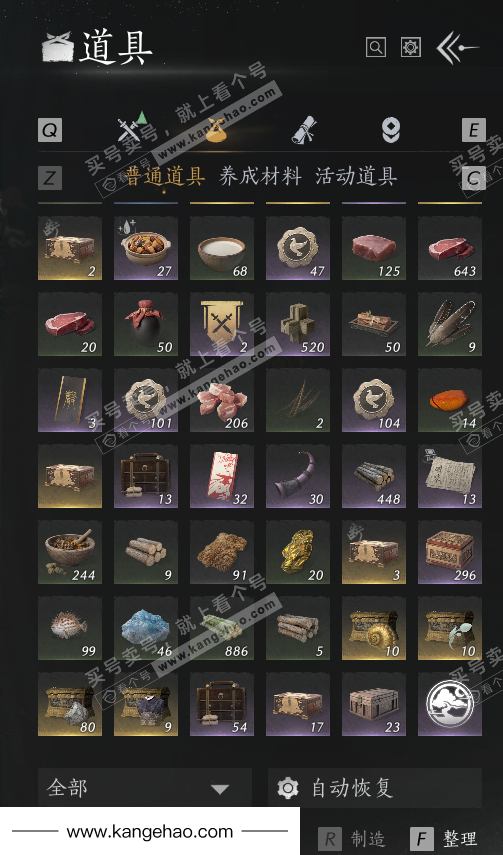Click the 制造 craft button
Screen dimensions: 503x855
tap(351, 838)
